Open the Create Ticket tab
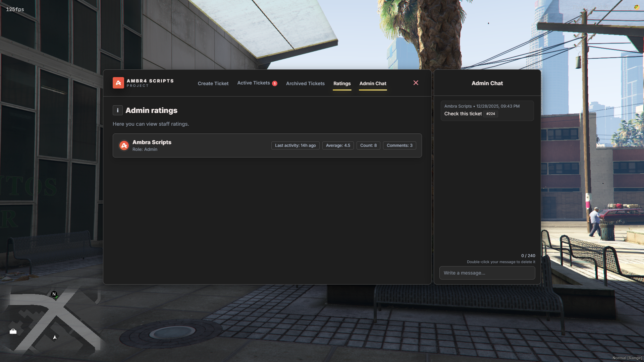 [213, 83]
